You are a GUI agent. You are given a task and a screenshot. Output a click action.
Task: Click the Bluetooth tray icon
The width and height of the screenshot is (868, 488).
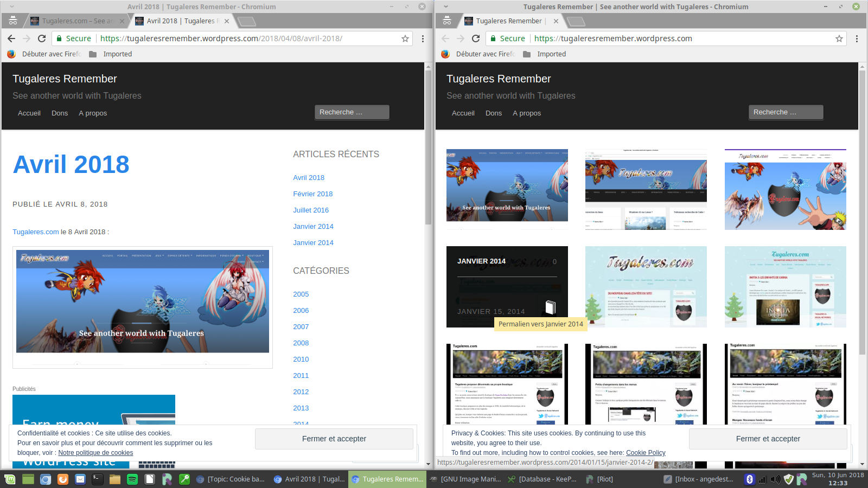tap(749, 479)
